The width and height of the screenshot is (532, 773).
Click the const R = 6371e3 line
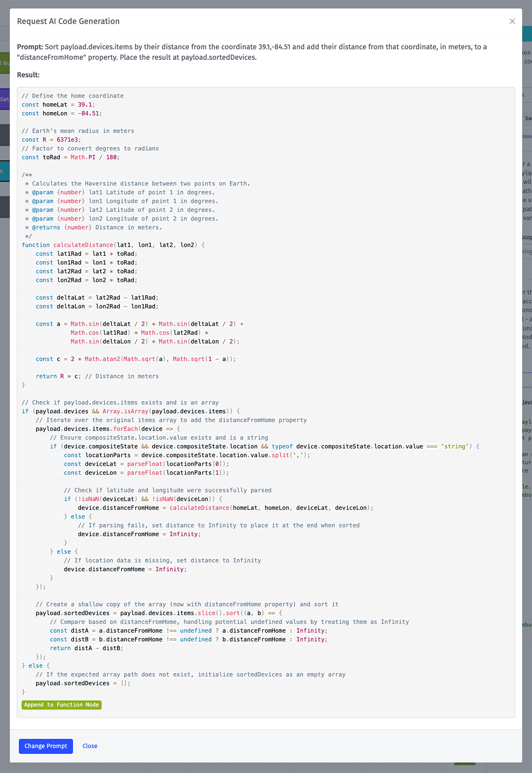51,140
